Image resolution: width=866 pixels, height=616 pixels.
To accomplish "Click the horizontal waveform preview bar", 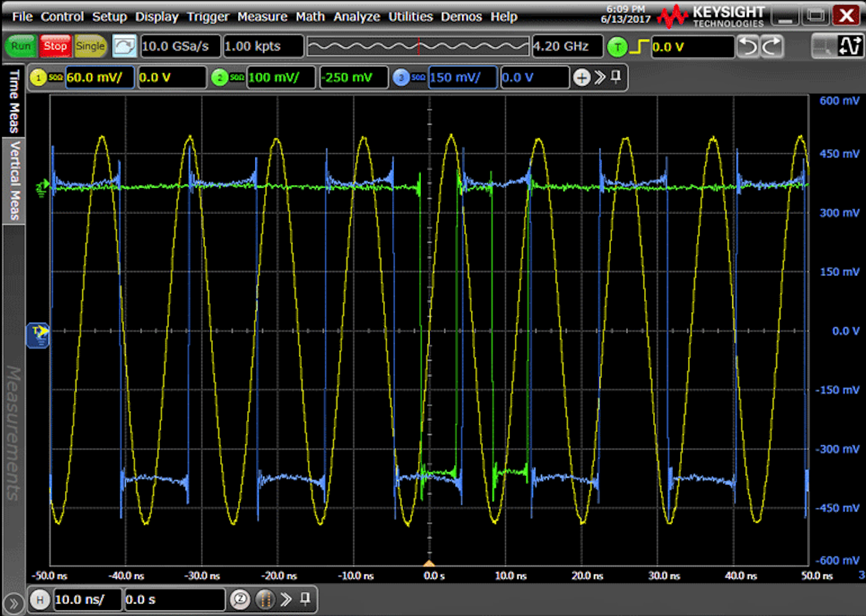I will (x=419, y=45).
